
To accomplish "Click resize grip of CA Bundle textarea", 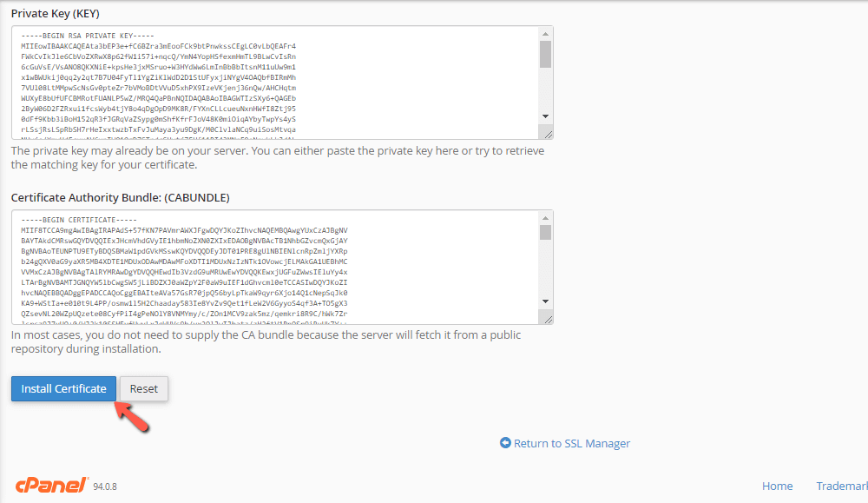I will point(549,318).
